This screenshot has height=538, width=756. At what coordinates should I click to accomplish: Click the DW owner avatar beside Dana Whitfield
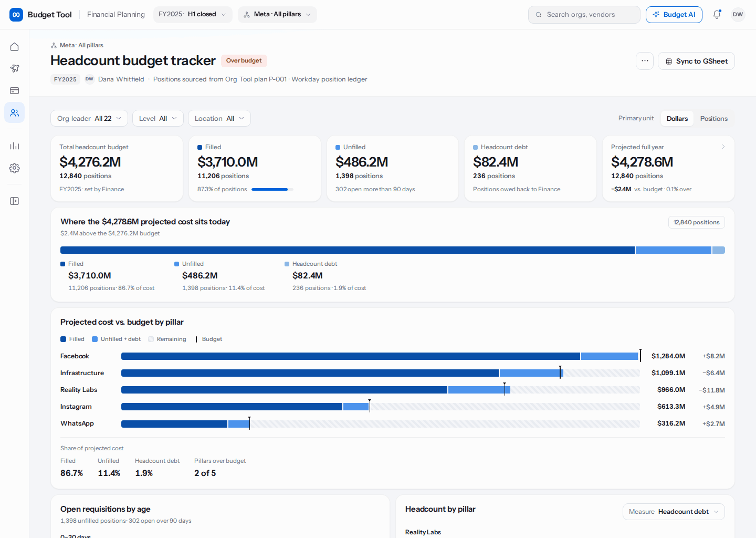(x=89, y=79)
